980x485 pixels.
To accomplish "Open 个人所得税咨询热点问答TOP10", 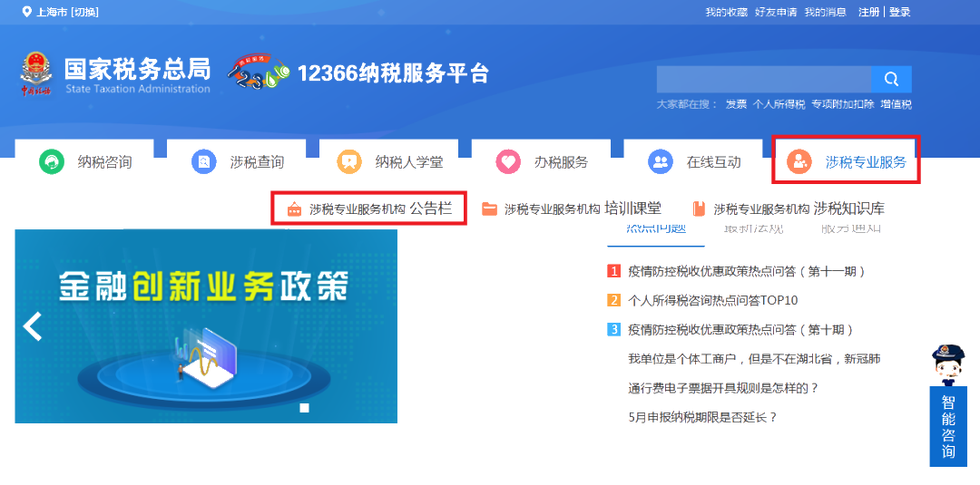I will 712,300.
